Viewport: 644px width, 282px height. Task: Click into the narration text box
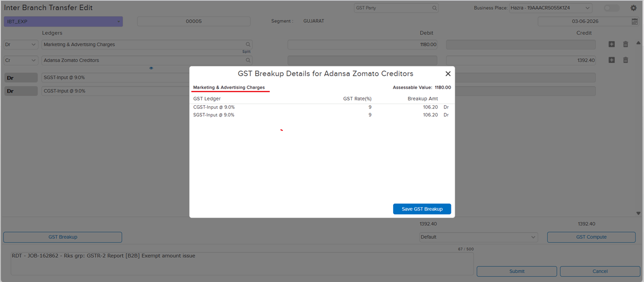tap(242, 263)
